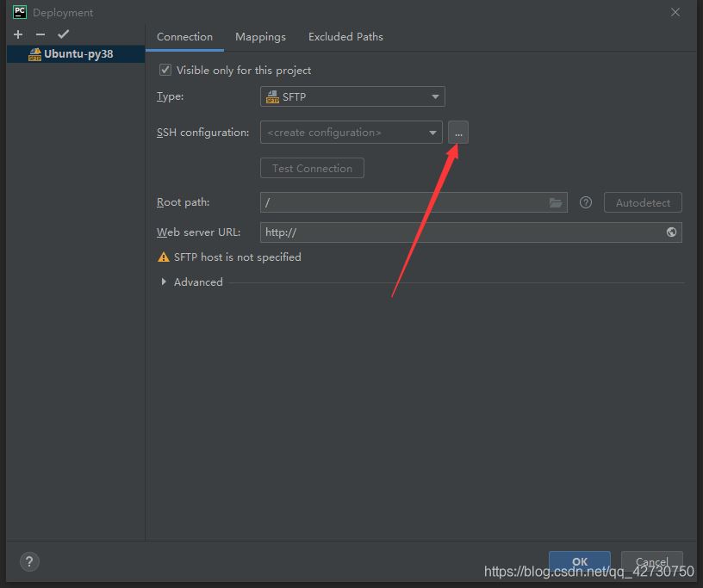
Task: Add a new deployment server with plus icon
Action: (x=18, y=34)
